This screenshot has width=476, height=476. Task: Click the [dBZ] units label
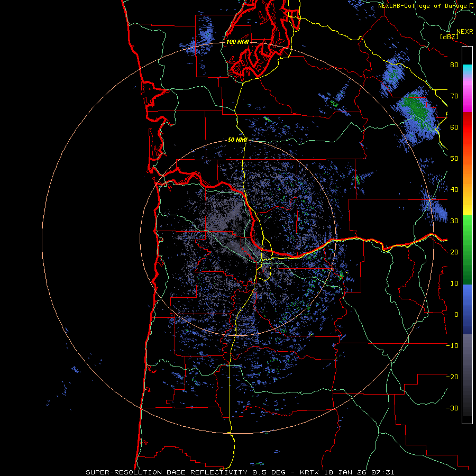tap(449, 36)
